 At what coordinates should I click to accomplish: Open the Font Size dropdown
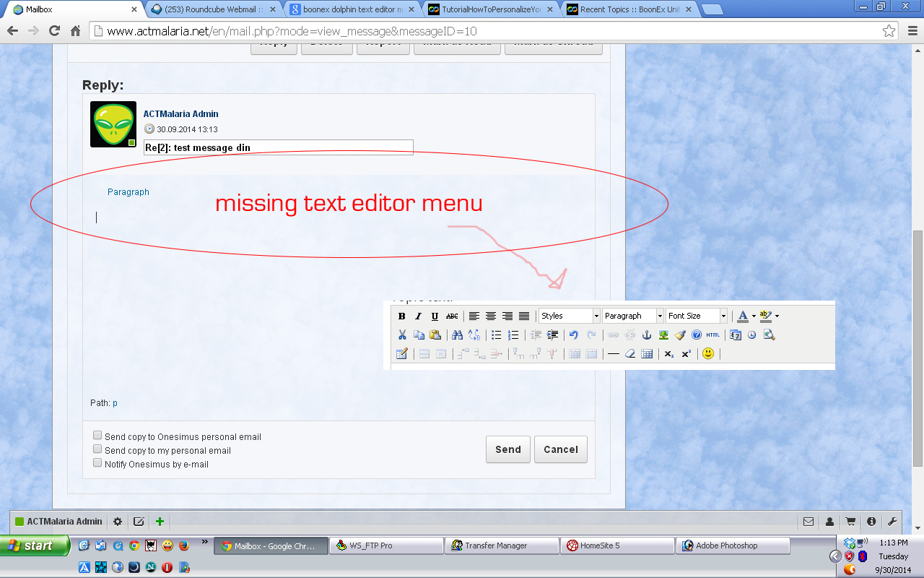(697, 316)
